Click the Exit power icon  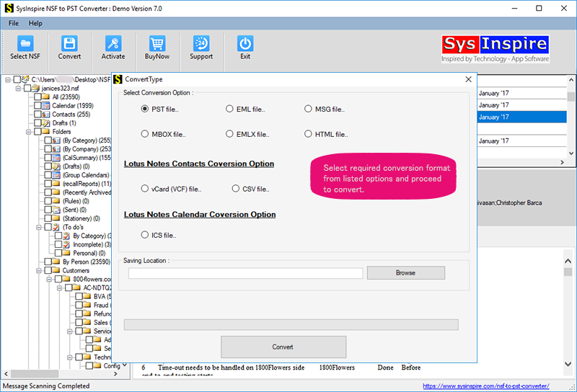(x=245, y=43)
